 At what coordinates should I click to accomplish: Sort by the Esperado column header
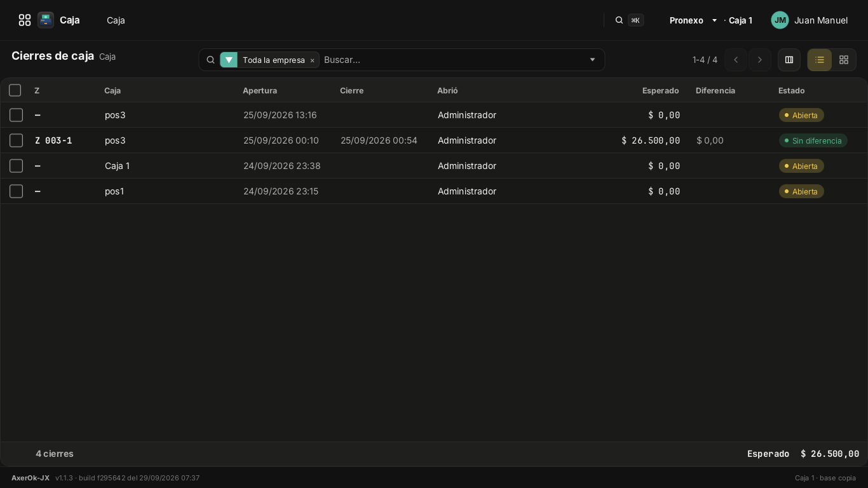pyautogui.click(x=660, y=90)
